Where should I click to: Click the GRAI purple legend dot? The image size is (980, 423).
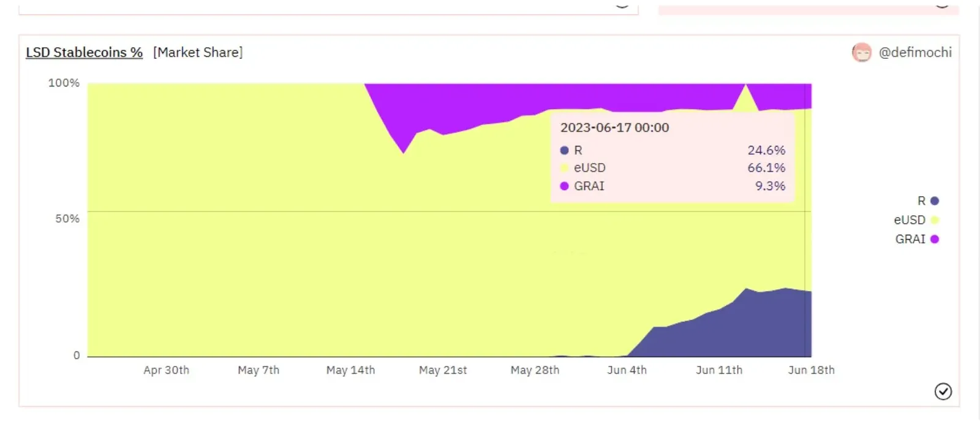(x=935, y=239)
